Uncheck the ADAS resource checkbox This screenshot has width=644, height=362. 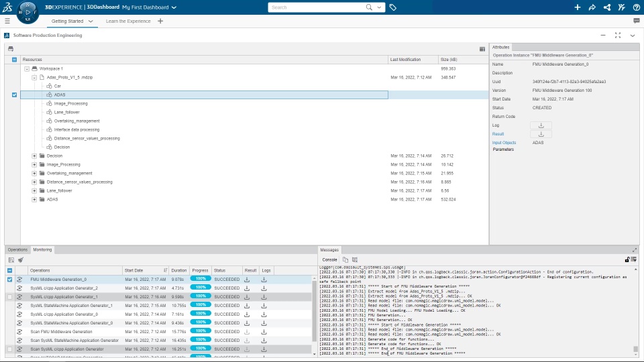point(14,95)
